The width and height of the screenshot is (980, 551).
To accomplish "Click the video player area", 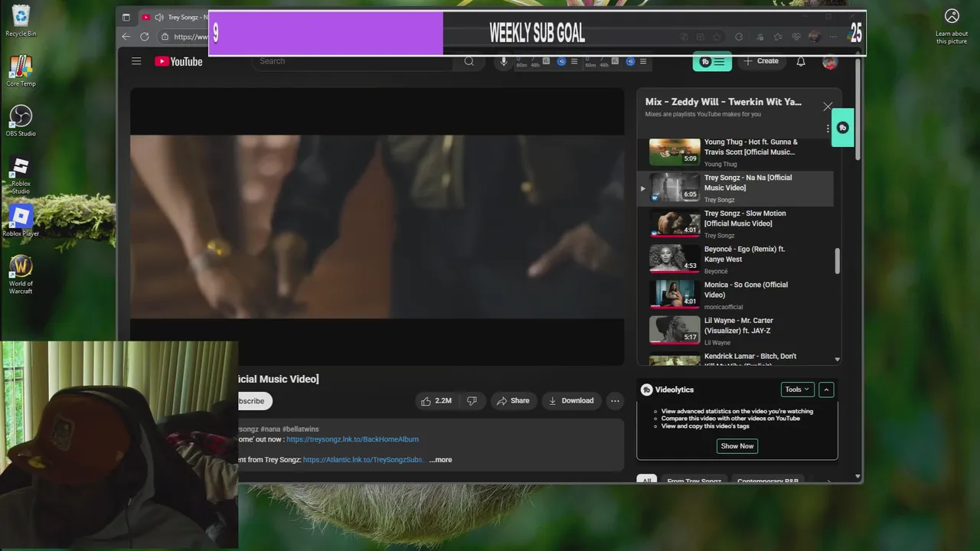I will tap(377, 227).
